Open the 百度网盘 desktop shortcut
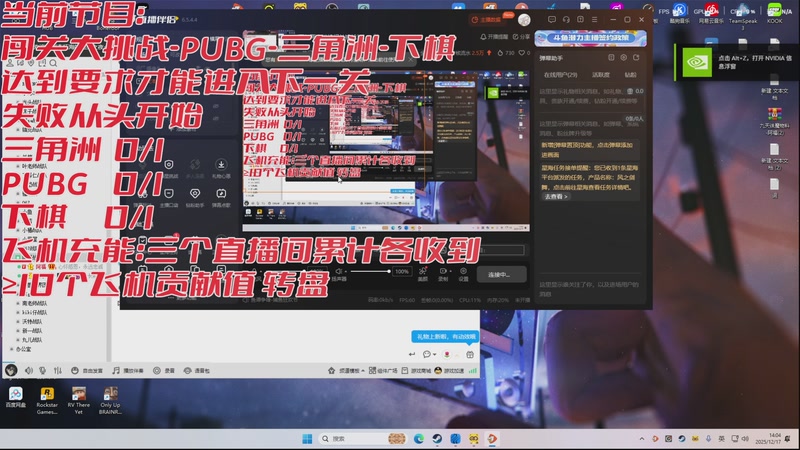800x450 pixels. [15, 397]
